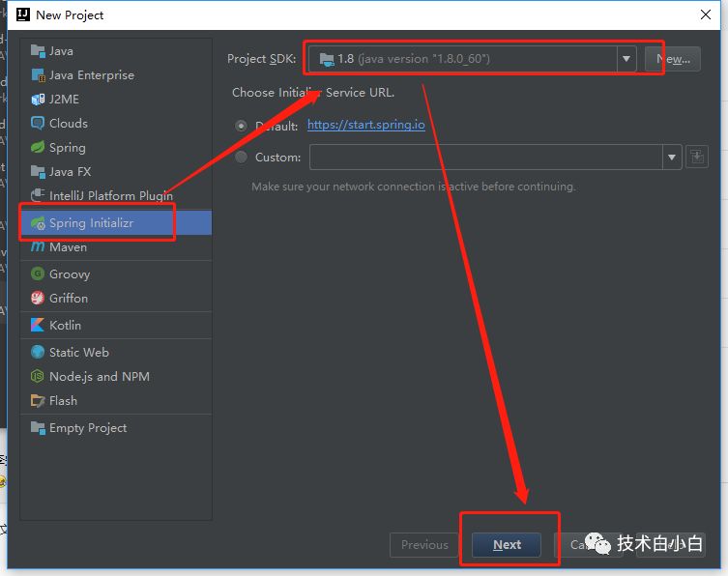Viewport: 728px width, 576px height.
Task: Select the Default service URL radio button
Action: 241,126
